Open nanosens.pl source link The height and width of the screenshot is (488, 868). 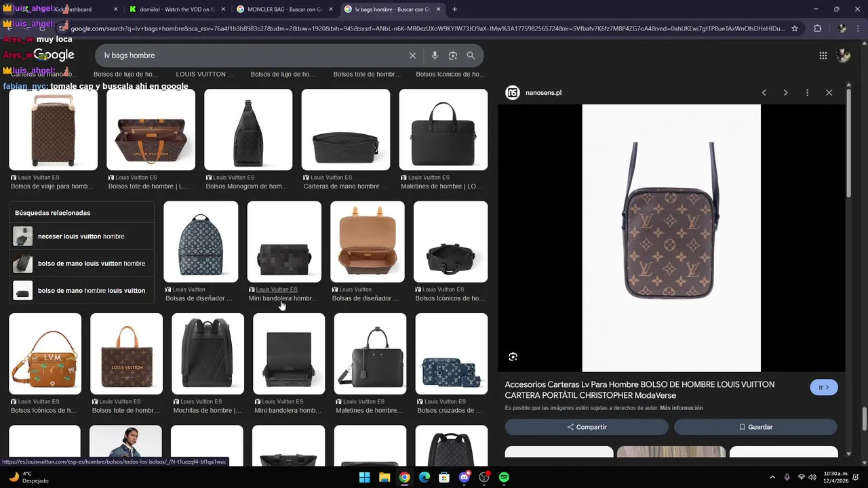pyautogui.click(x=543, y=93)
